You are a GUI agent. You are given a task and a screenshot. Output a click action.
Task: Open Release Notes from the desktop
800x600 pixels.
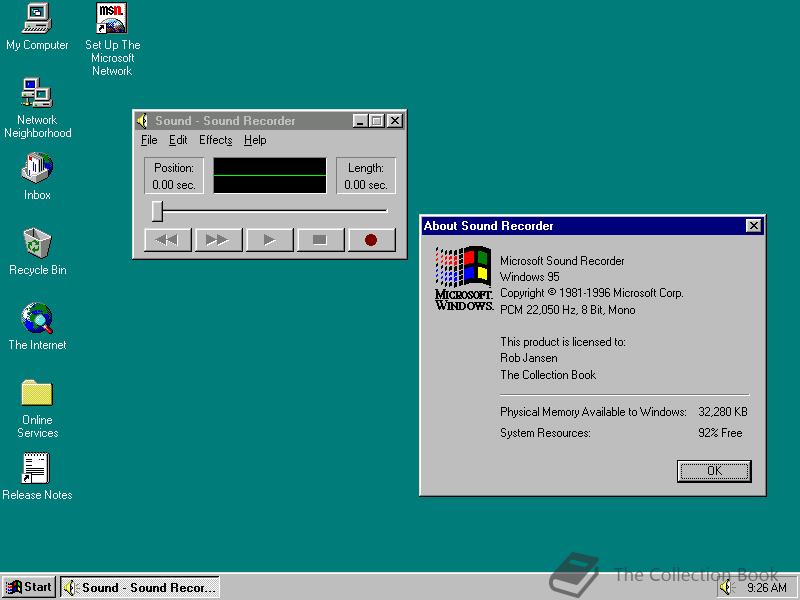[37, 468]
